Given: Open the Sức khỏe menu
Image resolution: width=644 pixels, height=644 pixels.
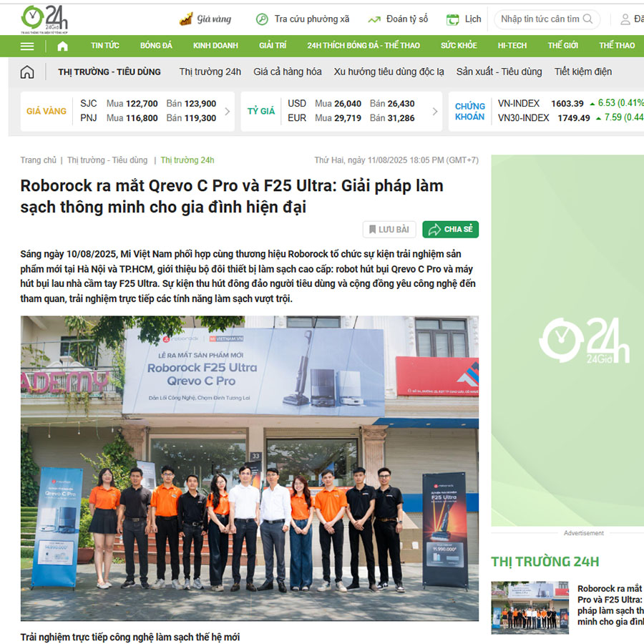Looking at the screenshot, I should pyautogui.click(x=459, y=46).
